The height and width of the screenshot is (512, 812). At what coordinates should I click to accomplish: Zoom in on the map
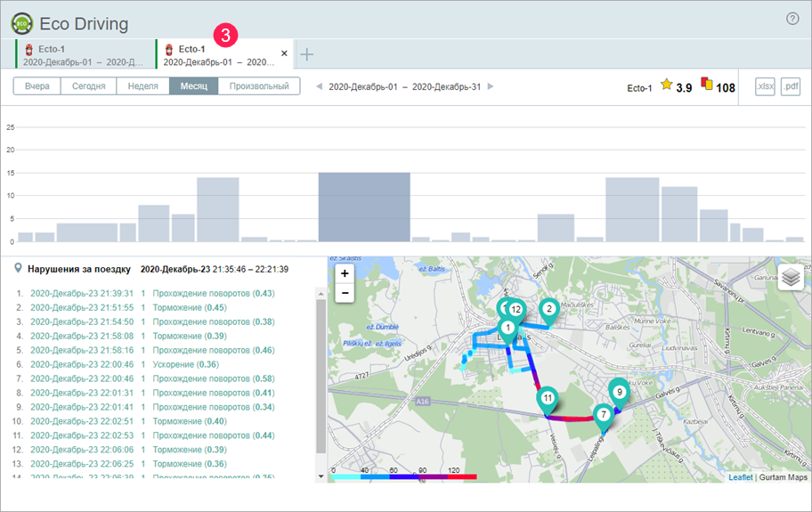(x=345, y=273)
